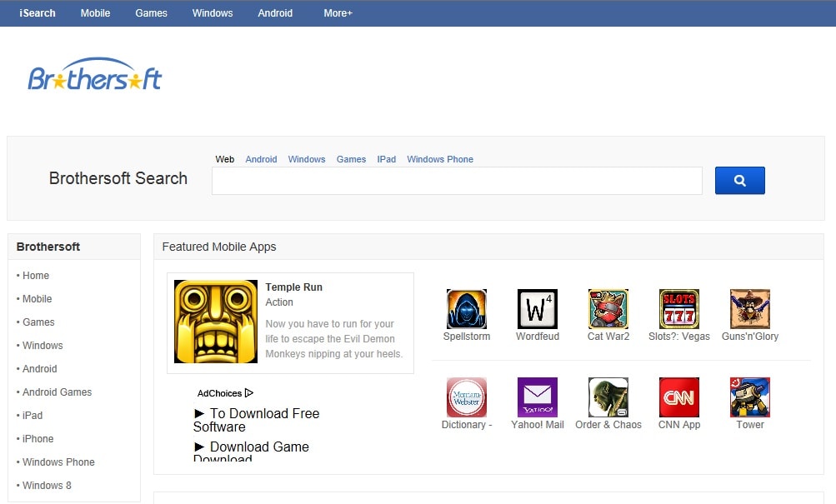Open the Temple Run app icon
This screenshot has width=836, height=504.
215,322
